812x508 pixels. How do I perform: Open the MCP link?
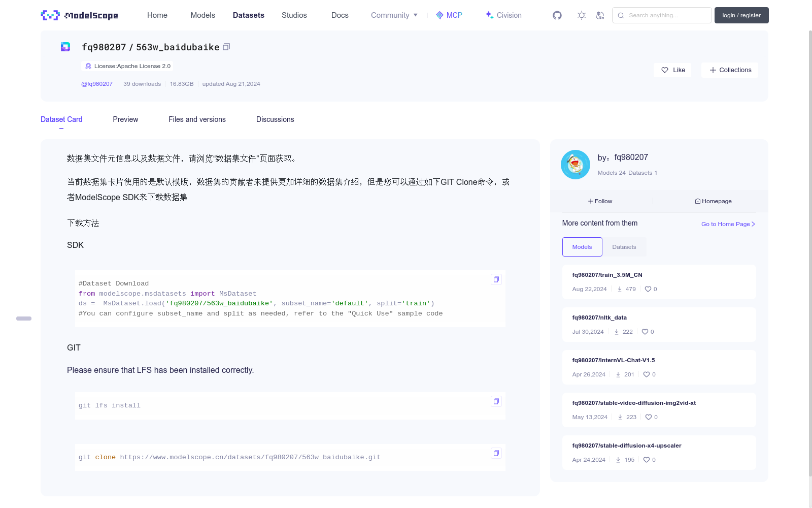[x=449, y=15]
